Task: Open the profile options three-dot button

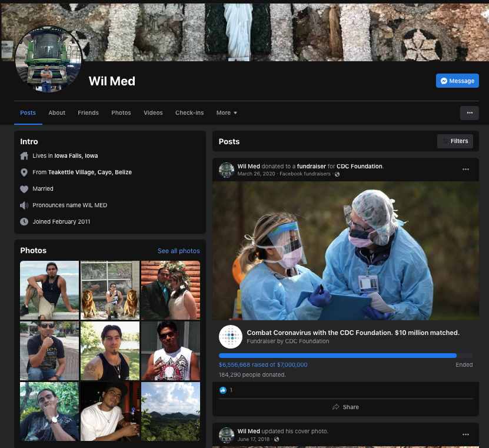Action: 470,113
